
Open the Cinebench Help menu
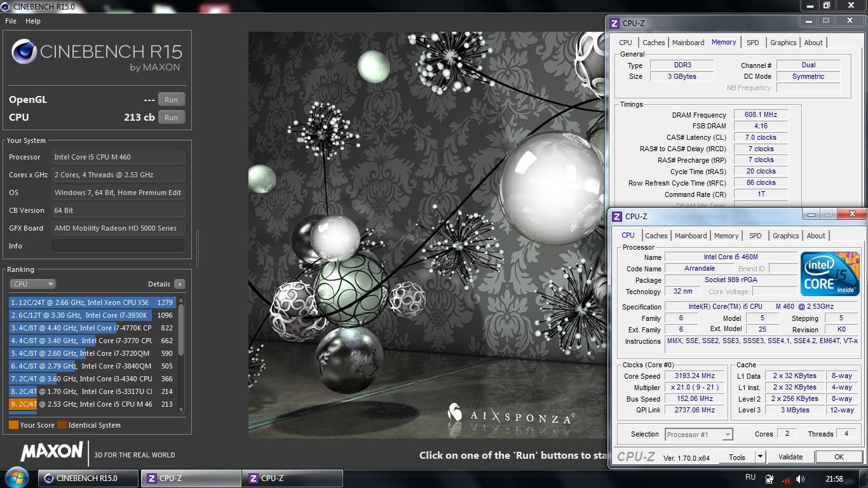point(33,21)
